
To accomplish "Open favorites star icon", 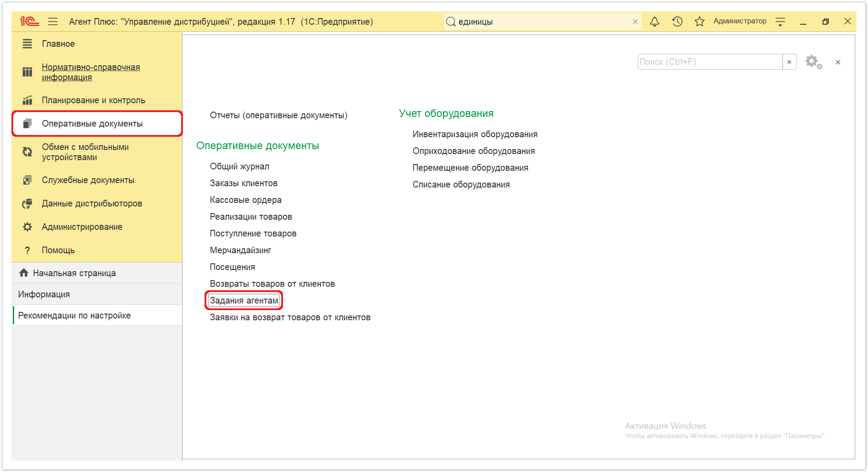I will pos(699,22).
